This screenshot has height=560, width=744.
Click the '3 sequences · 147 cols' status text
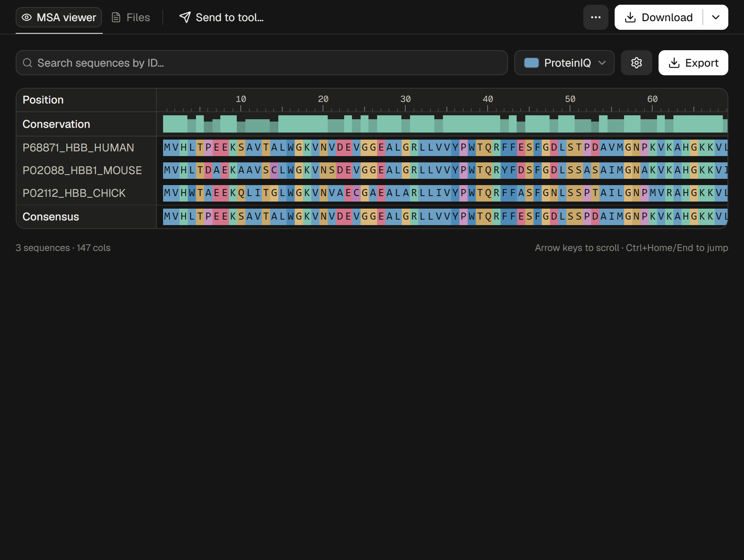pos(63,248)
